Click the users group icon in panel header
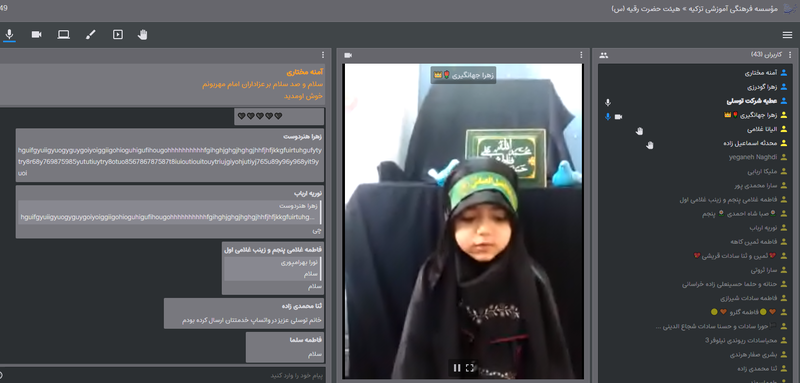 [x=604, y=55]
